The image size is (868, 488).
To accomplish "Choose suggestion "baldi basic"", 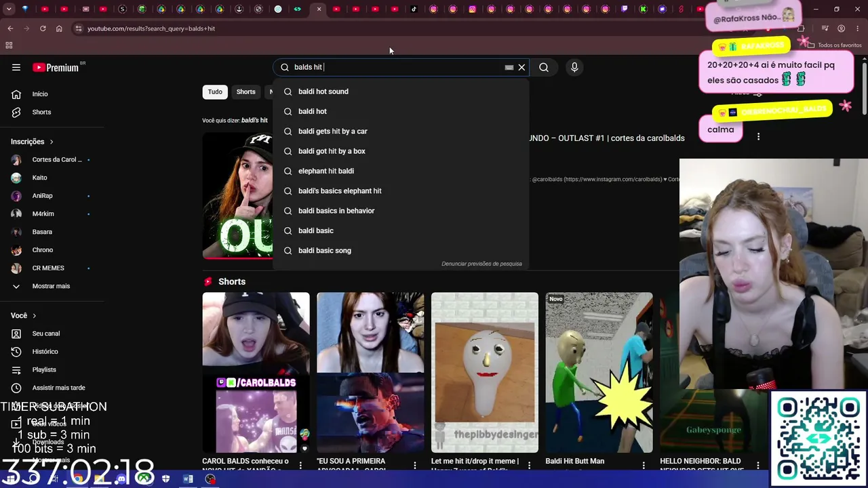I will point(401,230).
